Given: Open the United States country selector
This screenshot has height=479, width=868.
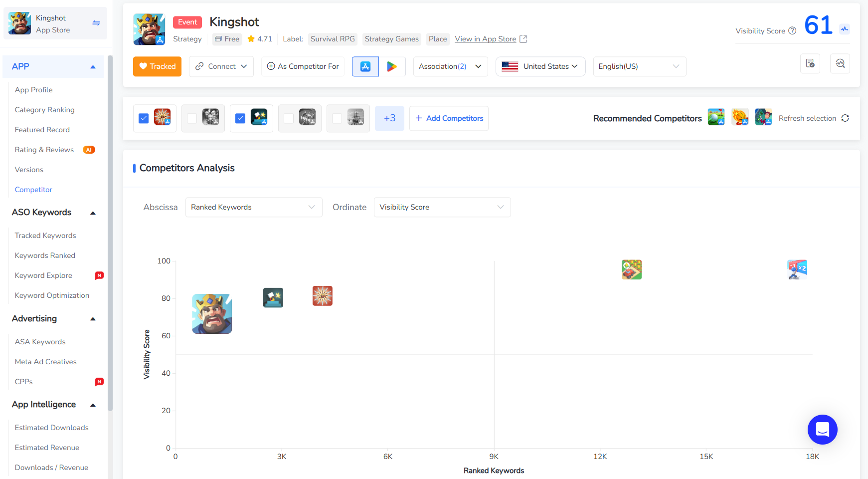Looking at the screenshot, I should [540, 66].
